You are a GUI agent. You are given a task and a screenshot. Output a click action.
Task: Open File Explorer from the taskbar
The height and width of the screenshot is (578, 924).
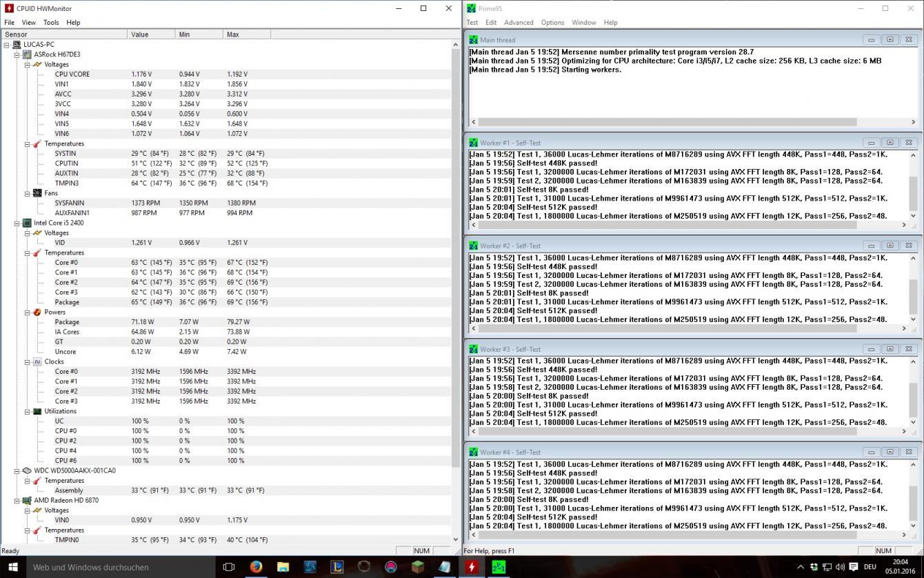tap(283, 567)
